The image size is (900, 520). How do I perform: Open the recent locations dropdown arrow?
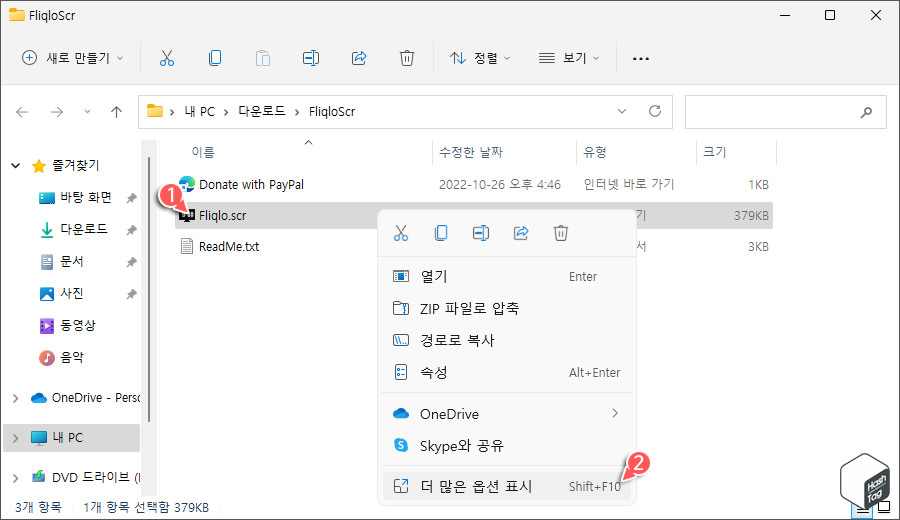[x=87, y=112]
